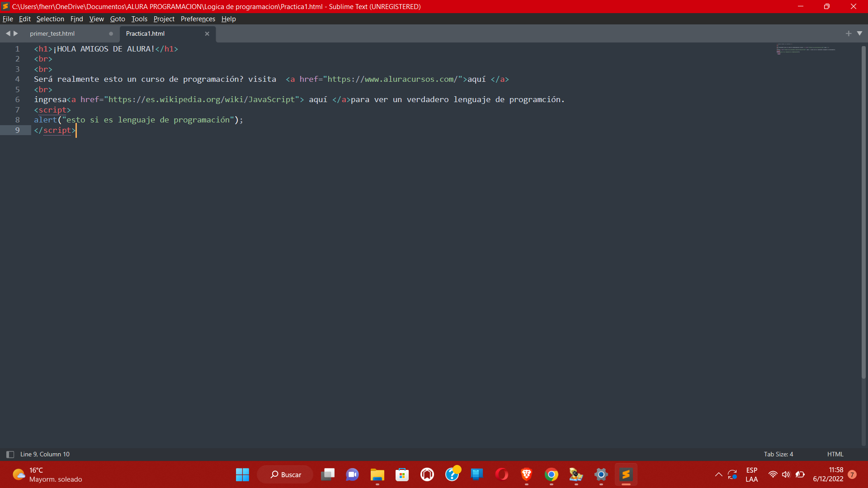Viewport: 868px width, 488px height.
Task: Click the File menu in menu bar
Action: point(8,19)
